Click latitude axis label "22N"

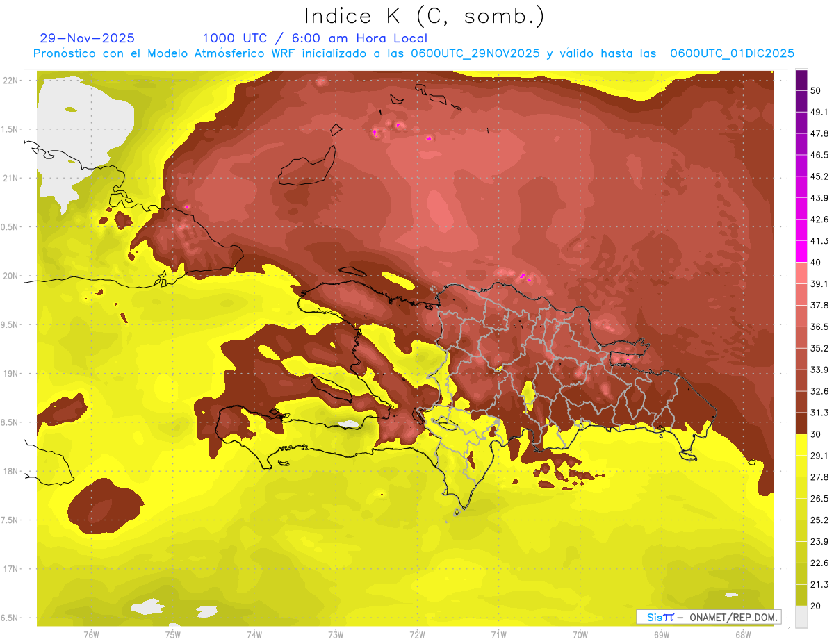click(x=10, y=81)
